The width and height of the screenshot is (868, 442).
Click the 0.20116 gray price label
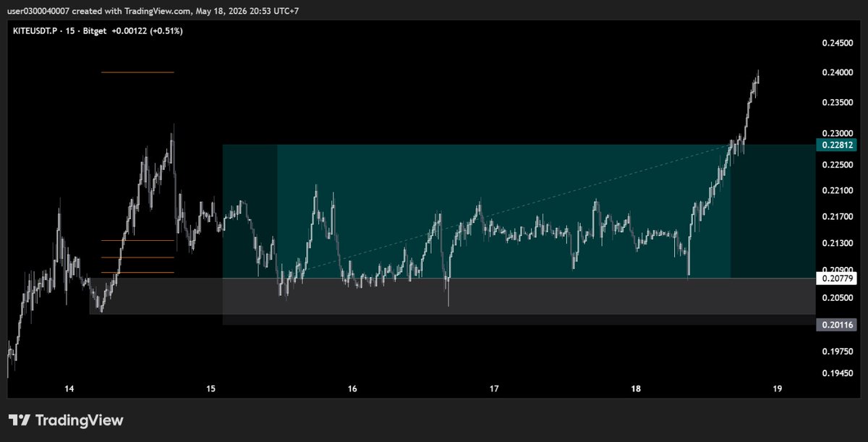pyautogui.click(x=838, y=326)
